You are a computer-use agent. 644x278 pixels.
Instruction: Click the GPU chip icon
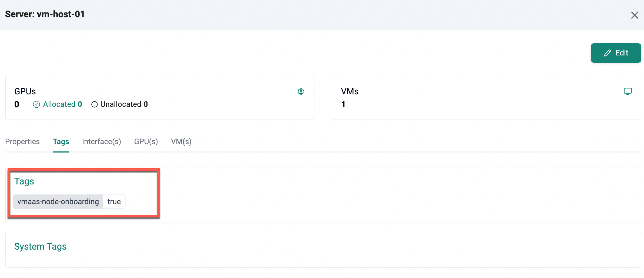[x=301, y=91]
